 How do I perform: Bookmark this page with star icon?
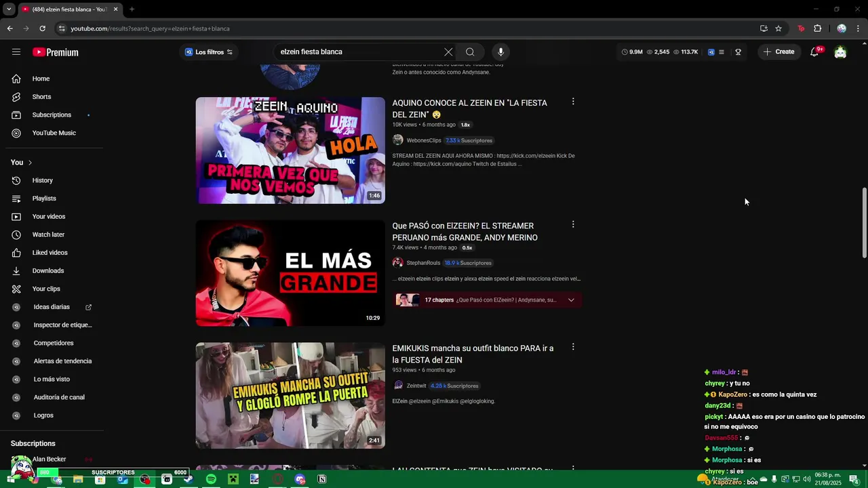[x=778, y=28]
